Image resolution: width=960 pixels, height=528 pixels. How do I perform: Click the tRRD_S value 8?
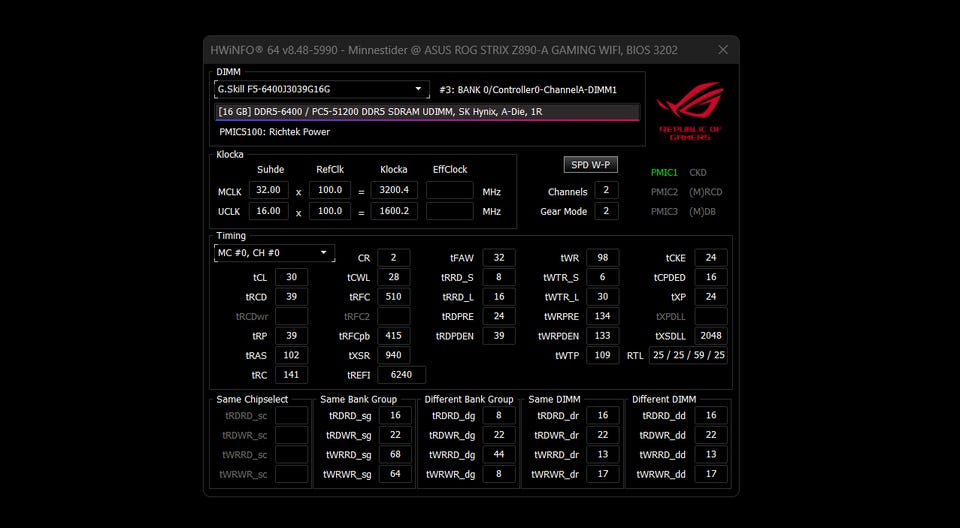click(x=499, y=277)
